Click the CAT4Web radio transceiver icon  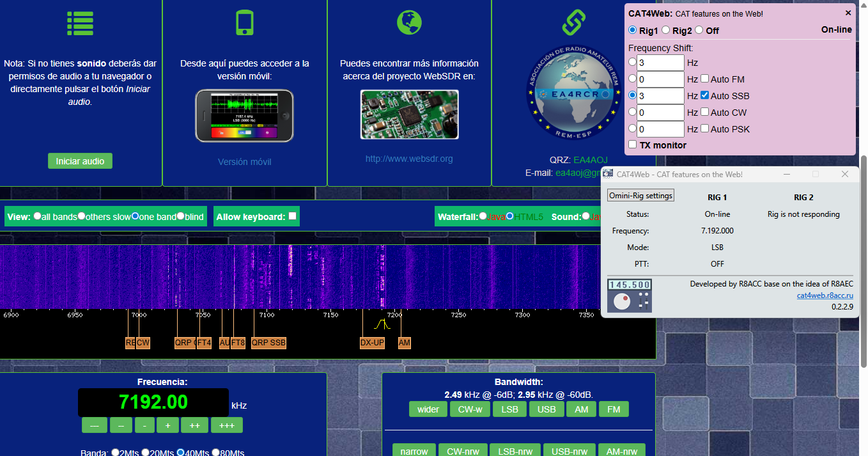[x=630, y=295]
